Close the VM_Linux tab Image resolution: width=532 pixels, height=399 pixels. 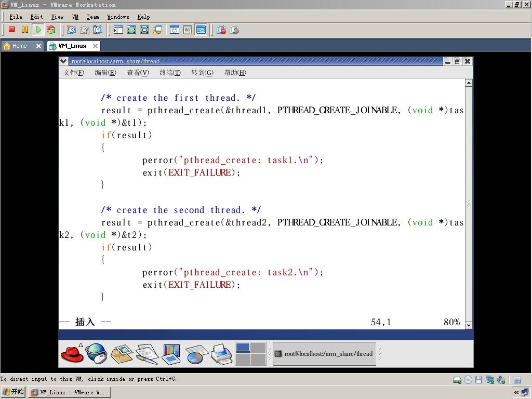96,46
